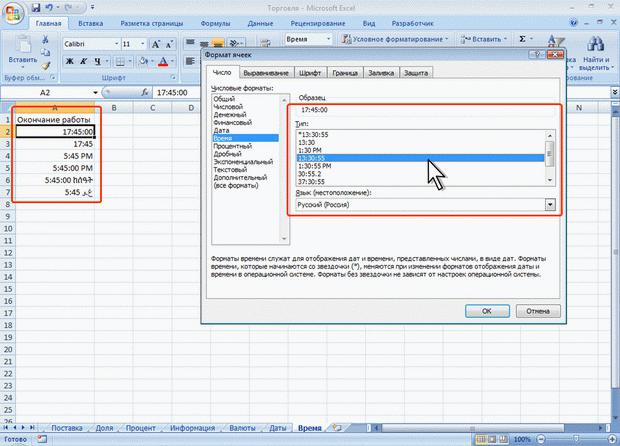Click OK in Format Cells dialog
This screenshot has height=446, width=620.
(487, 311)
